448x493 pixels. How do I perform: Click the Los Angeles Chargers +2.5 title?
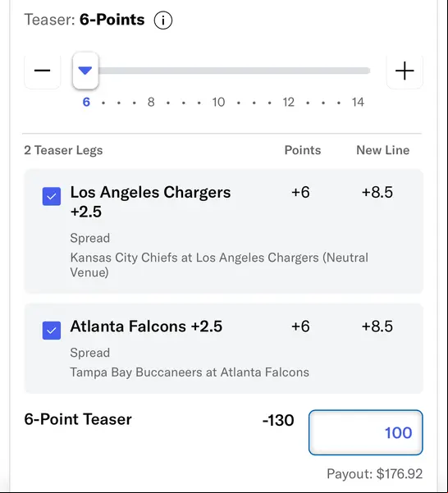[x=150, y=202]
